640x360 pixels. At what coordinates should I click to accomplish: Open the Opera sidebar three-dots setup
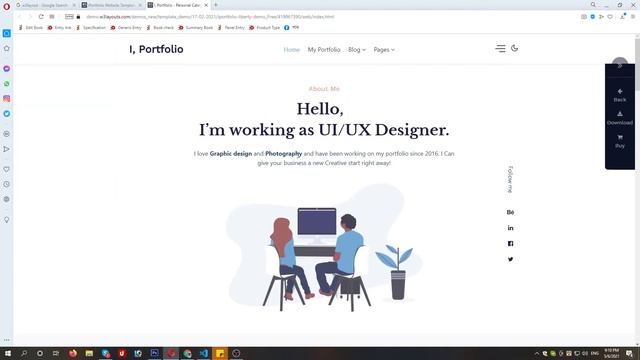7,340
